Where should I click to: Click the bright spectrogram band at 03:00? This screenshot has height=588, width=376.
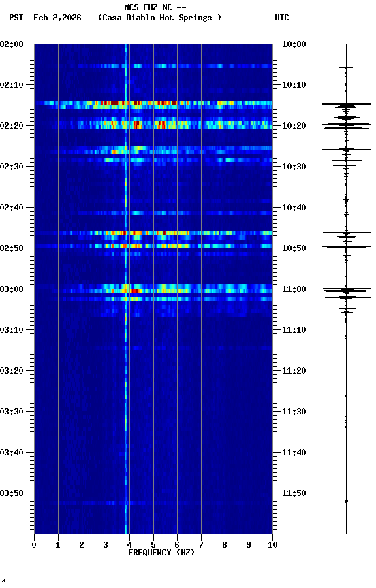coord(153,289)
